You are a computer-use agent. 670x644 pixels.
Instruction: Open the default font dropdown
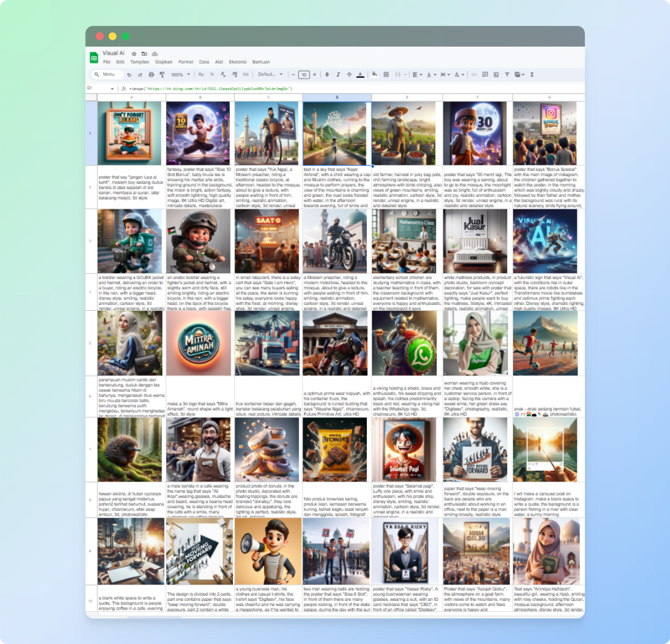tap(270, 74)
